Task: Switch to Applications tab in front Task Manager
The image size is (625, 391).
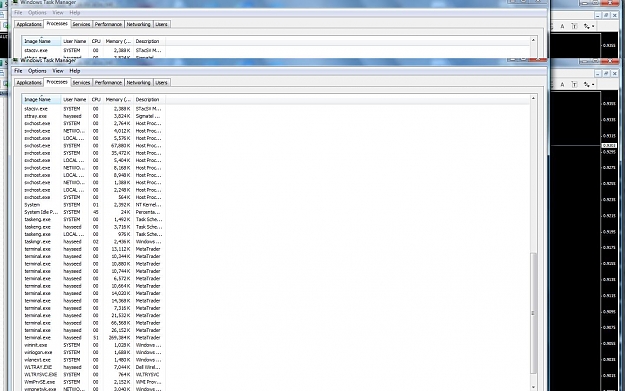Action: coord(29,83)
